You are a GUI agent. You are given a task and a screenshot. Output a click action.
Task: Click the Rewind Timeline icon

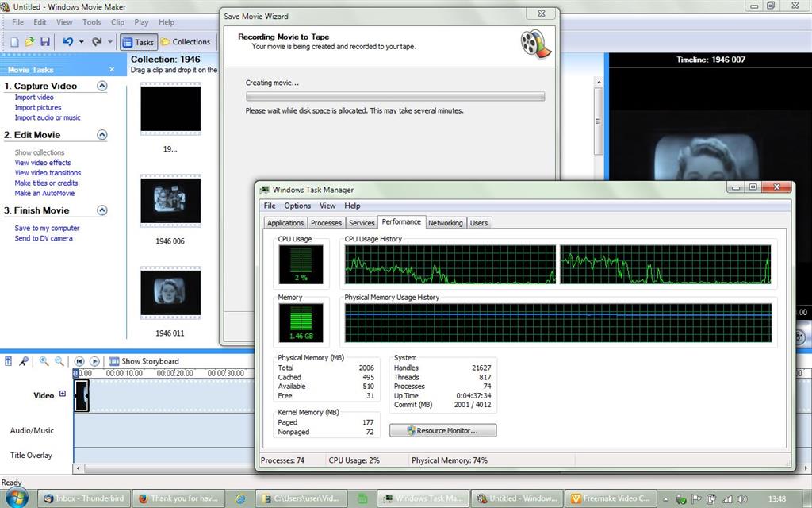tap(79, 361)
